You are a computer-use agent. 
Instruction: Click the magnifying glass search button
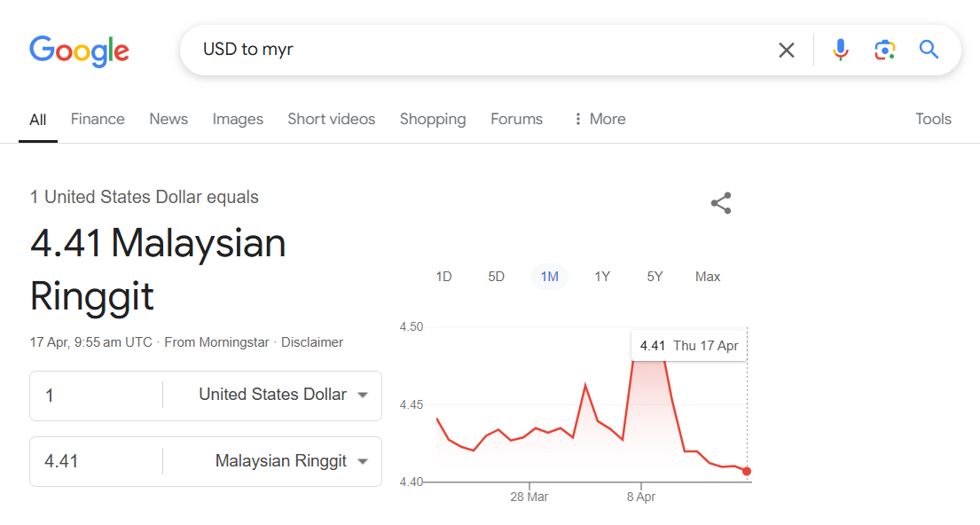[929, 50]
